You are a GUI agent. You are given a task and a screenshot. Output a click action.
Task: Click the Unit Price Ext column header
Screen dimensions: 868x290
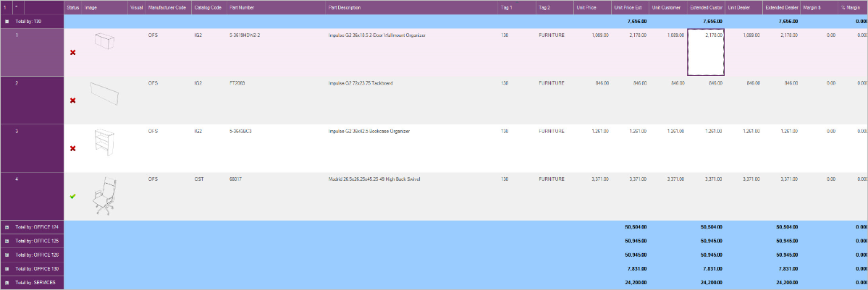pos(631,8)
